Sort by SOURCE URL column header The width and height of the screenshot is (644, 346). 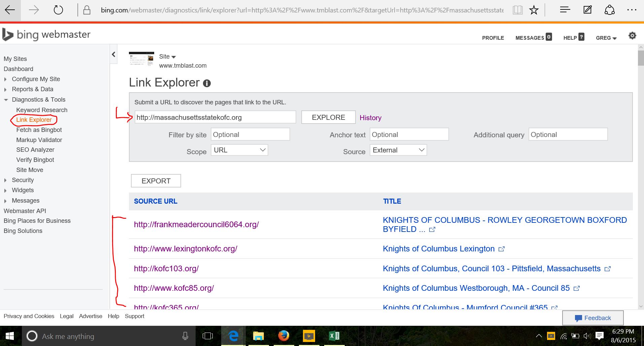[x=156, y=201]
